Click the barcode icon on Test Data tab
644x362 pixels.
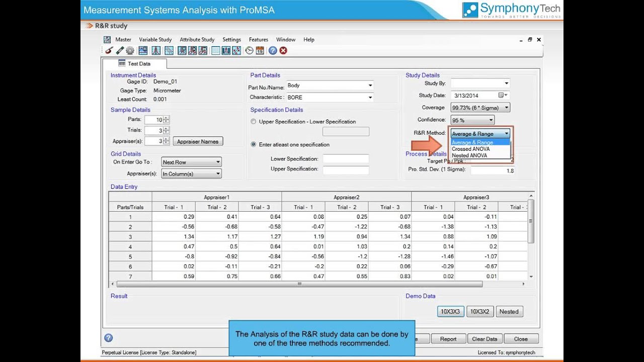tap(122, 63)
